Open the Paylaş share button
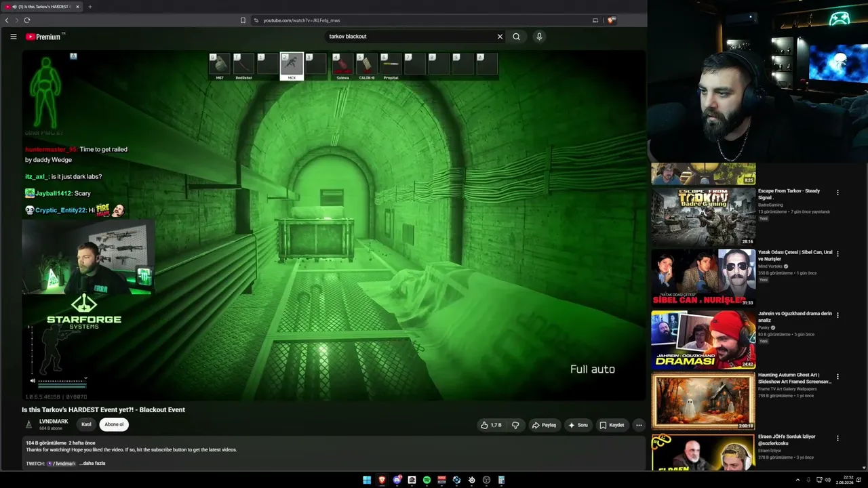 pyautogui.click(x=544, y=425)
